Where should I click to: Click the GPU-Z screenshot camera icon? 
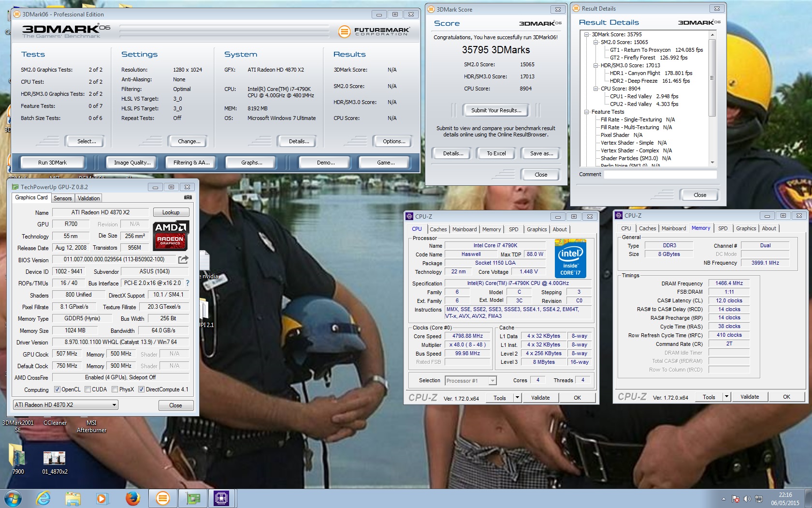[188, 197]
